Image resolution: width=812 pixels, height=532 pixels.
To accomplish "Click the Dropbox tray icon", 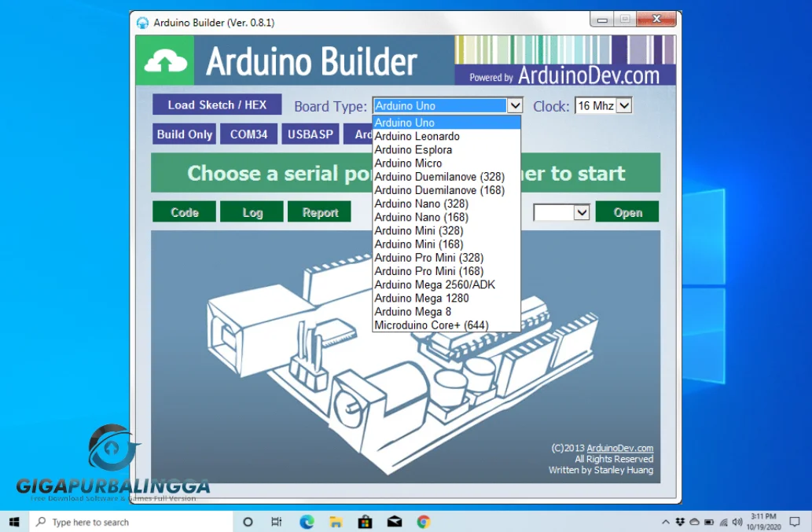I will coord(680,522).
